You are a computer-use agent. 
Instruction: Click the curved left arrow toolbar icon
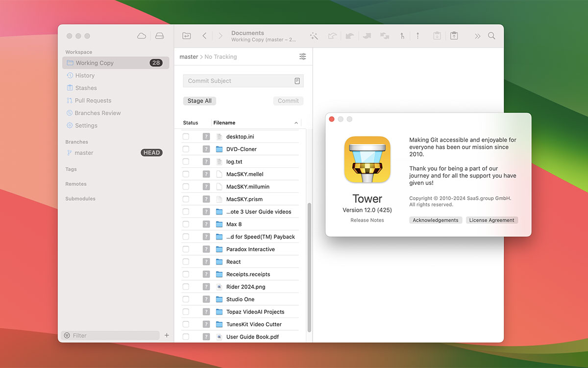349,36
